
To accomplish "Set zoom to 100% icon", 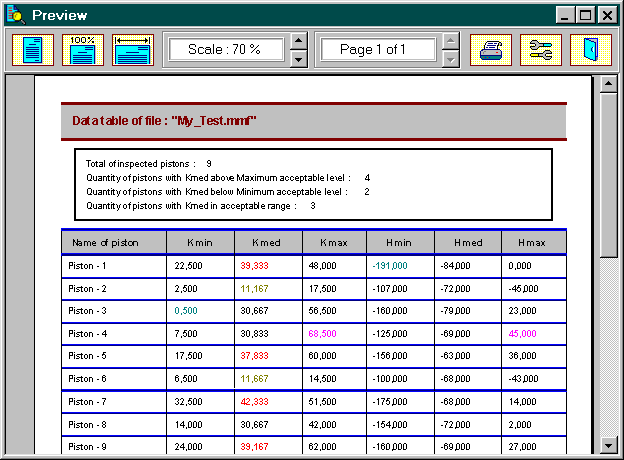I will click(x=83, y=50).
